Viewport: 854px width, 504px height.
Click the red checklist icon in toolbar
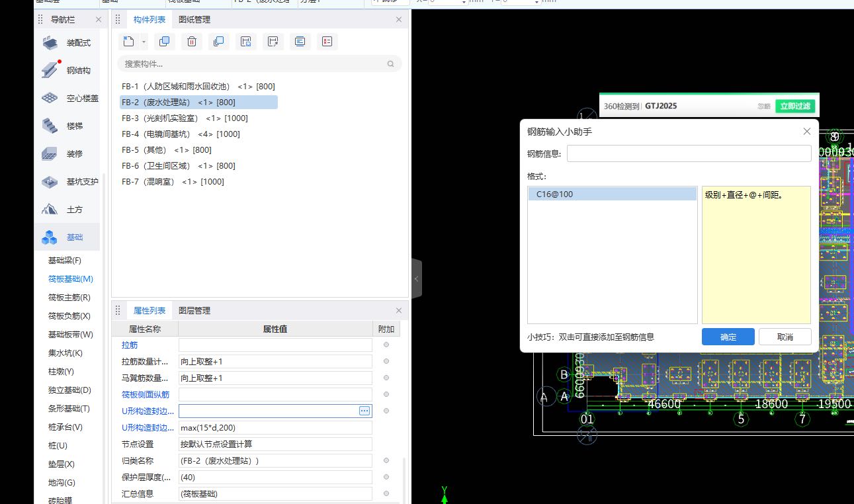click(x=327, y=42)
